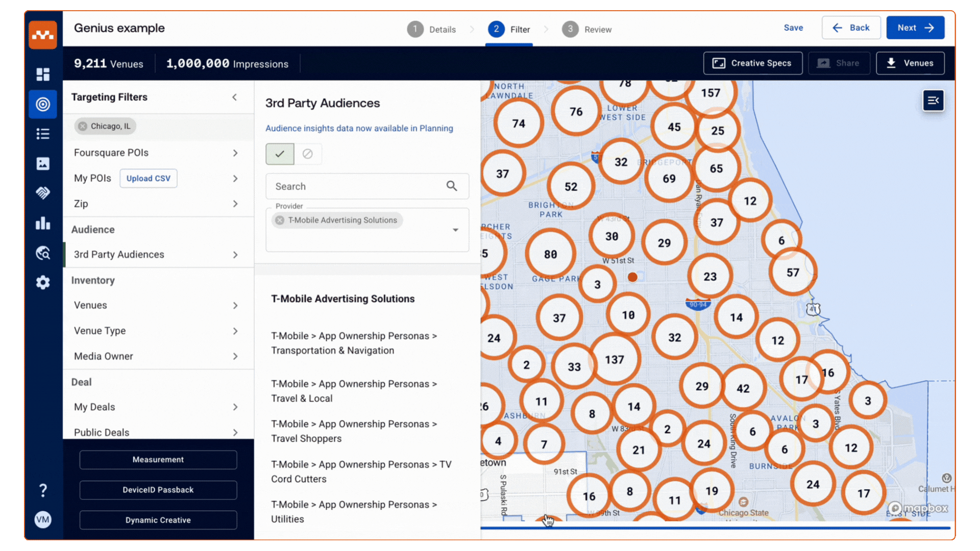Click the Next button
Screen dimensions: 980x551
915,28
